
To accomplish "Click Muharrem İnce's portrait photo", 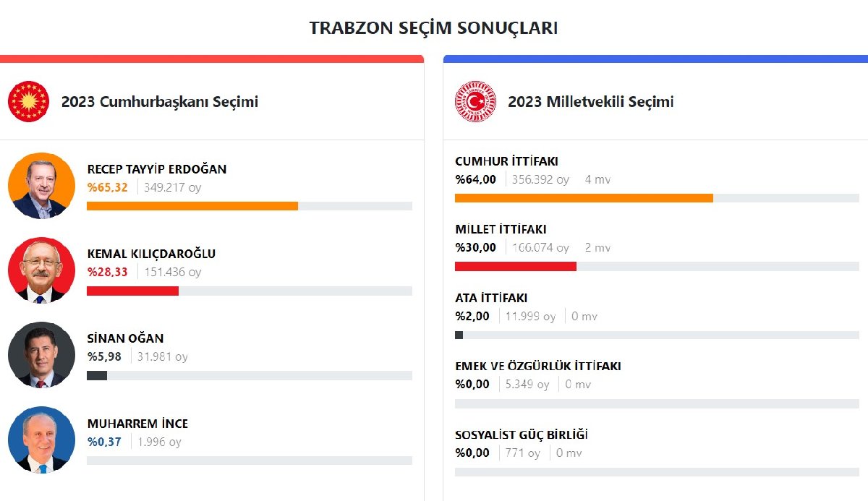I will (x=41, y=440).
